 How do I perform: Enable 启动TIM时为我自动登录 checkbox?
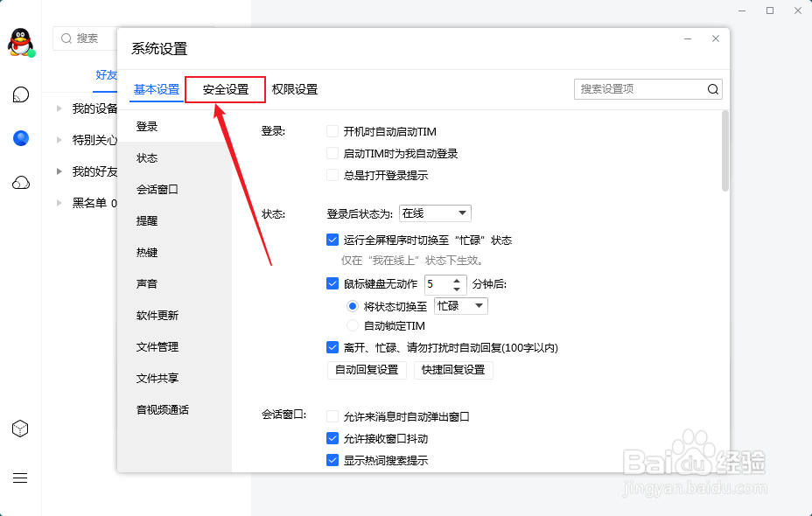click(x=332, y=153)
